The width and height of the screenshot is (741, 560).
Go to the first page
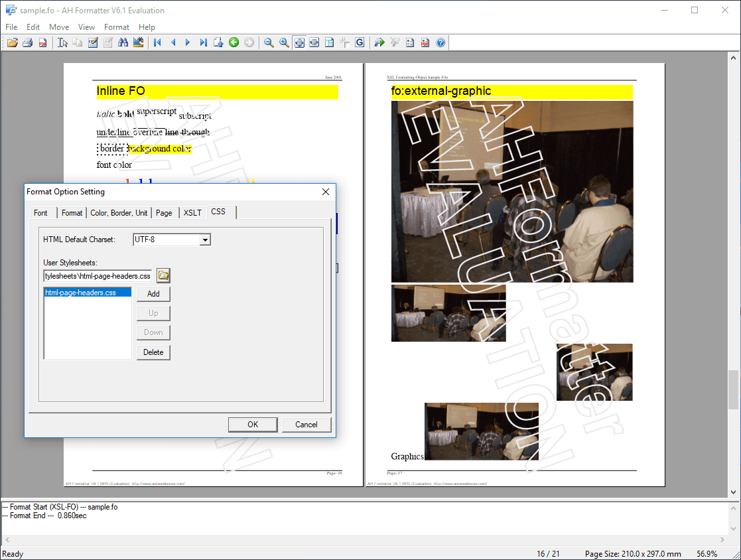point(158,42)
